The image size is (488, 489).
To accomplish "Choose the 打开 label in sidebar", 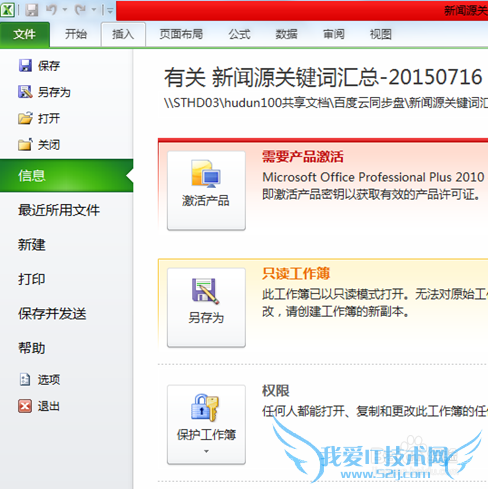I will [49, 118].
